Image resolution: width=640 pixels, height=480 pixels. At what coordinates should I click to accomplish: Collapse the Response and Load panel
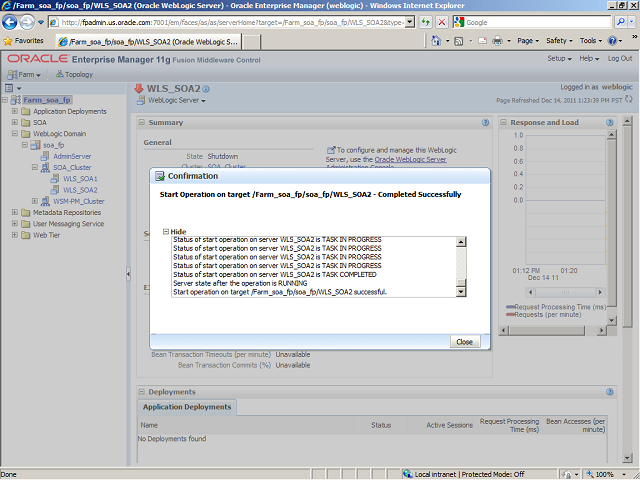coord(503,122)
